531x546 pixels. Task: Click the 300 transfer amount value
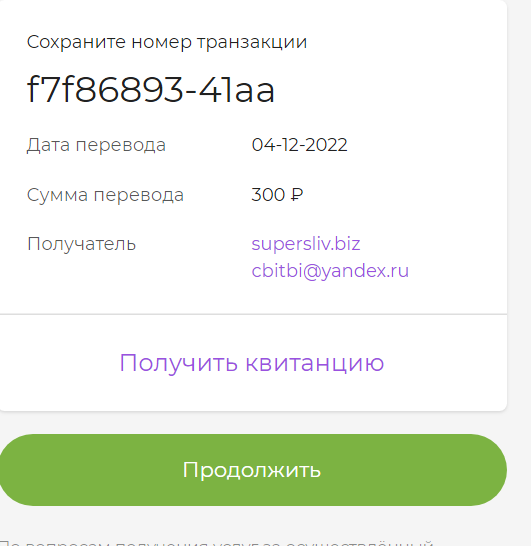coord(268,195)
